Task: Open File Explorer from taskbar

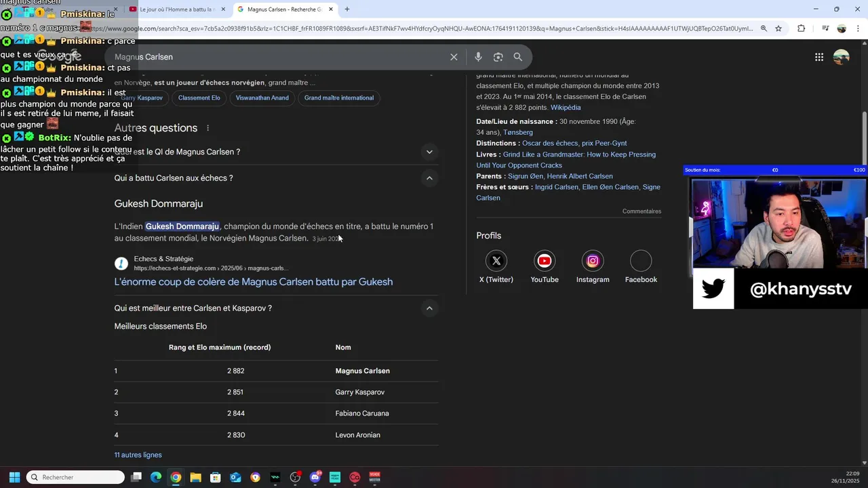Action: (195, 477)
